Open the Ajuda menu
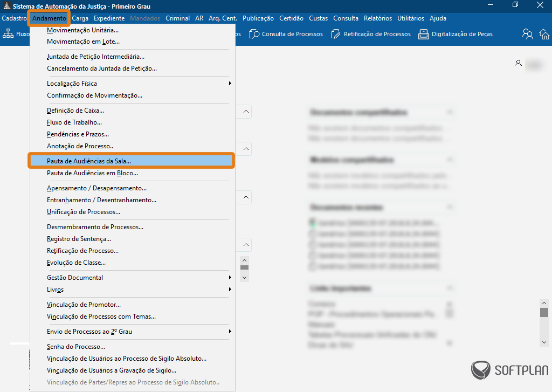The height and width of the screenshot is (392, 552). (x=438, y=18)
